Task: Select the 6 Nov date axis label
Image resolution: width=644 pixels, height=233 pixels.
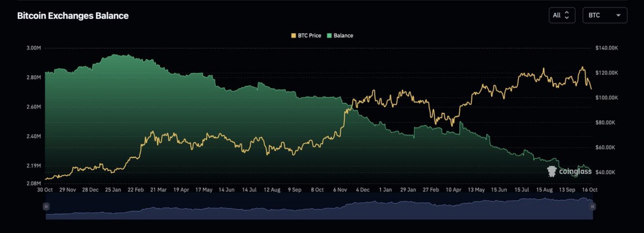Action: coord(340,190)
